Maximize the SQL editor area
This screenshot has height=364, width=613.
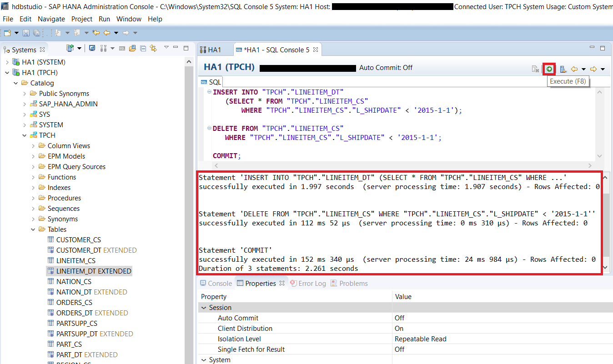pyautogui.click(x=603, y=48)
